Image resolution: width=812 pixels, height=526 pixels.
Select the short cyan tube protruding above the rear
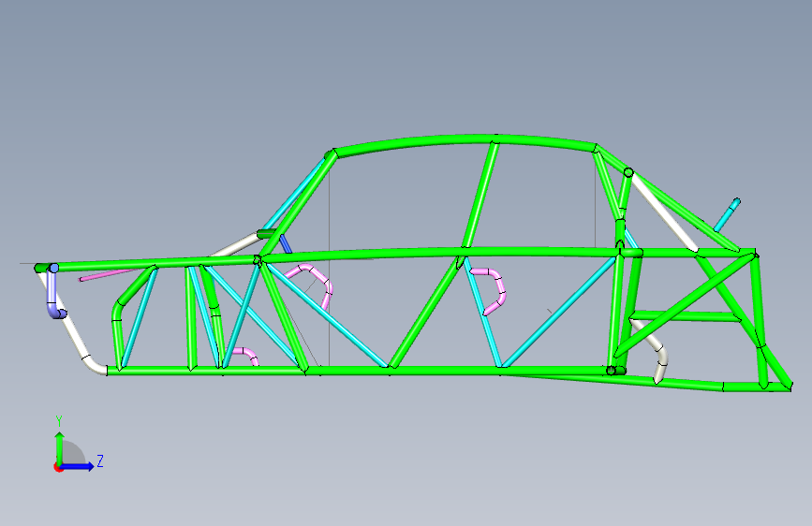tap(727, 215)
